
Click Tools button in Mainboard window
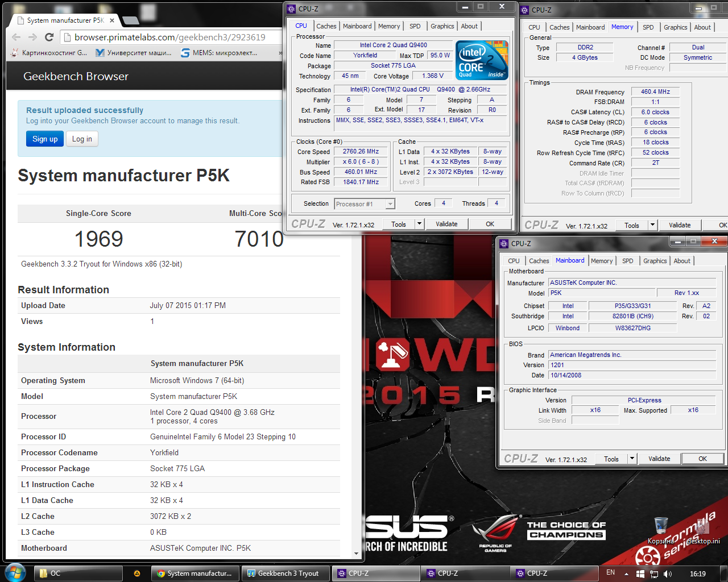tap(611, 459)
